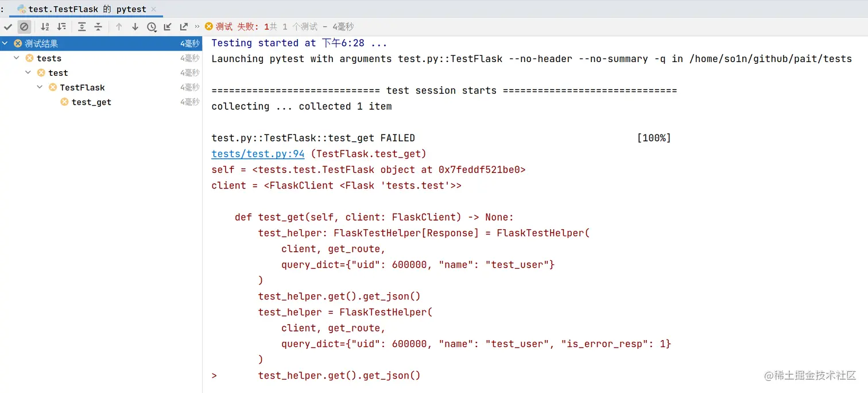This screenshot has height=393, width=868.
Task: Select the test module row
Action: 101,72
